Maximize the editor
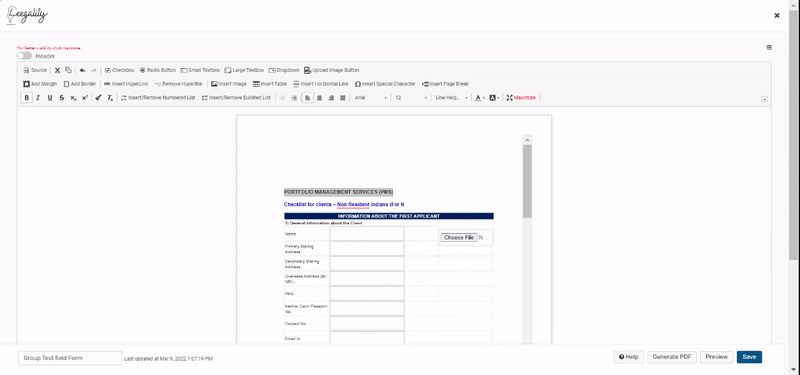 point(521,97)
